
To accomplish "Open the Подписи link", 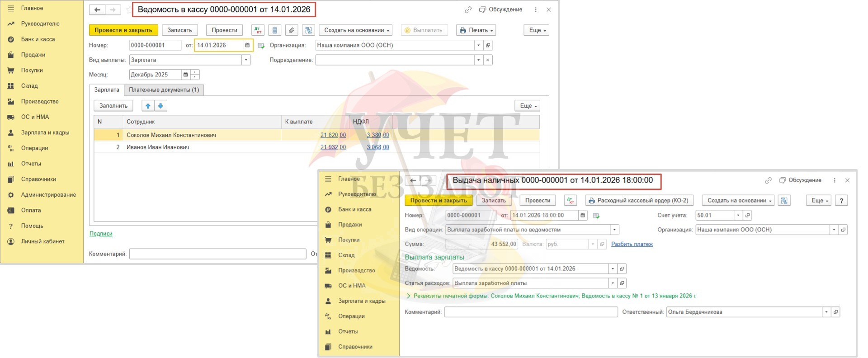I will click(x=101, y=234).
